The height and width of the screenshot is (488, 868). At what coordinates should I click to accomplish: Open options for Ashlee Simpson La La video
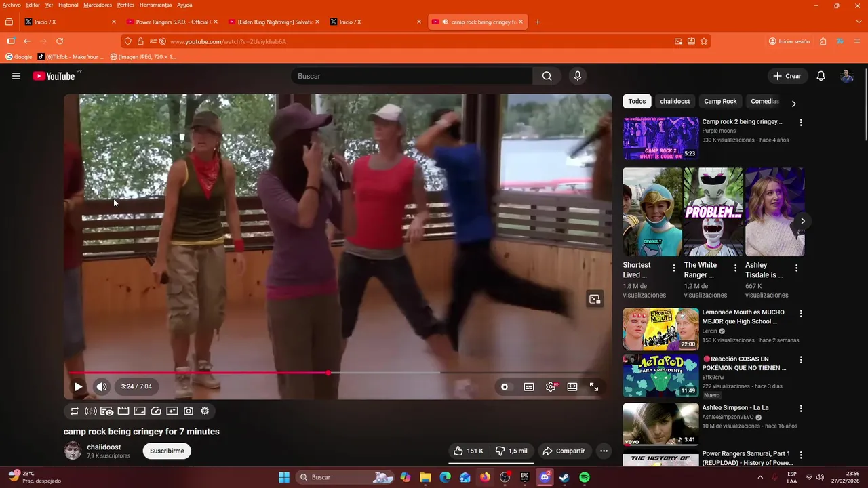(x=801, y=409)
